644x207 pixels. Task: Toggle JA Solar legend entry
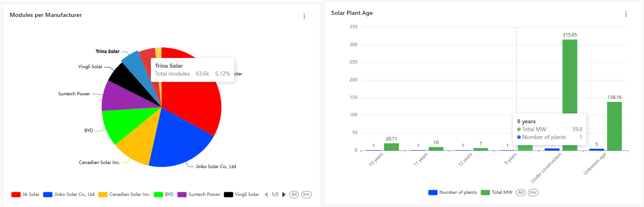25,195
